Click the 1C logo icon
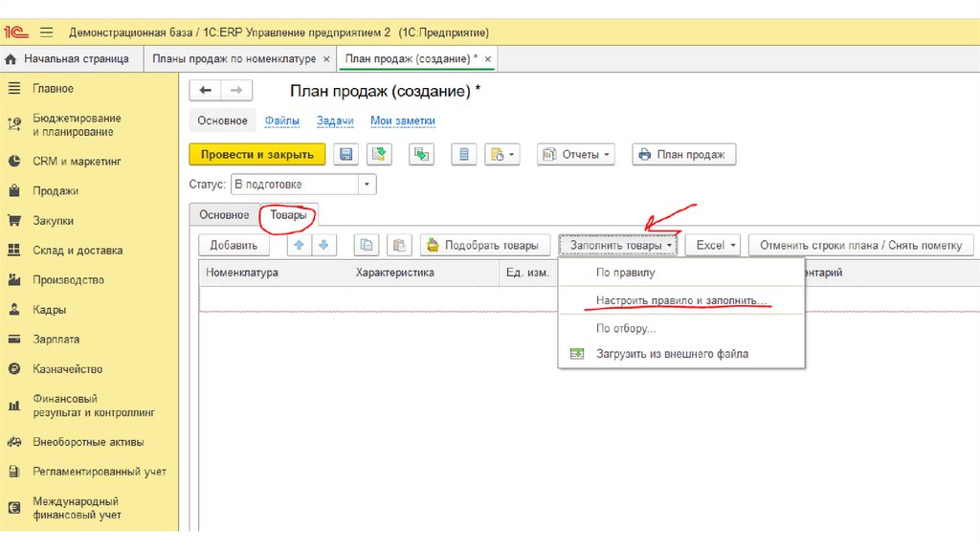This screenshot has height=549, width=980. coord(15,32)
